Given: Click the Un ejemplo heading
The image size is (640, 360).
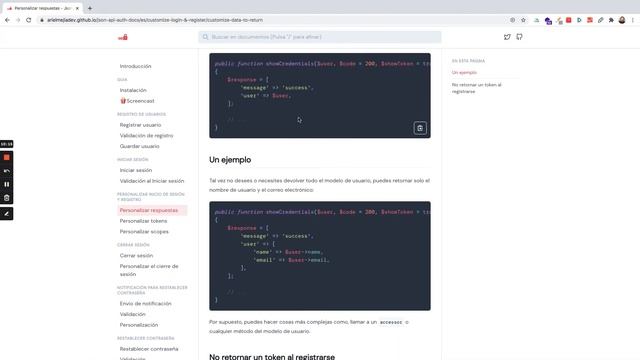Looking at the screenshot, I should [x=230, y=160].
